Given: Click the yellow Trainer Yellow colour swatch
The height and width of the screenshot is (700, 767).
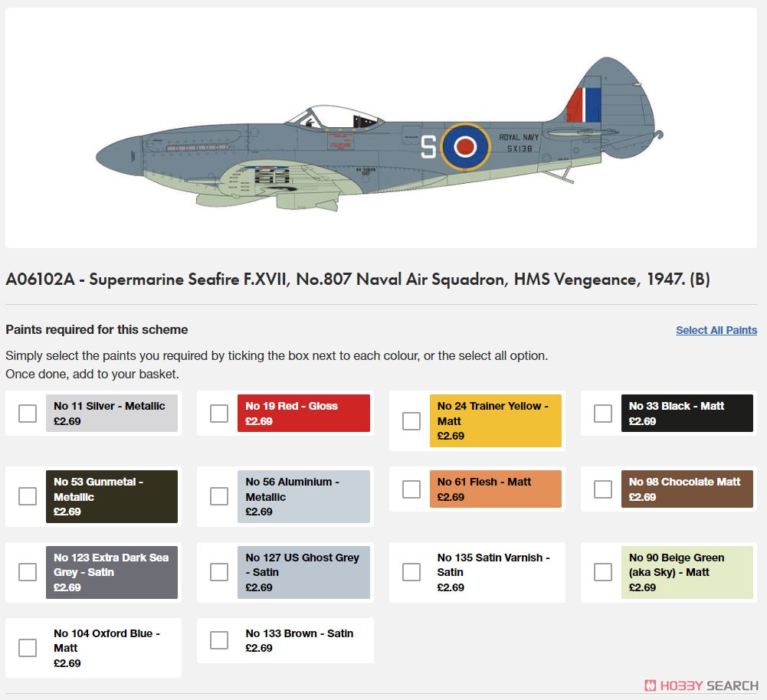Looking at the screenshot, I should point(496,421).
